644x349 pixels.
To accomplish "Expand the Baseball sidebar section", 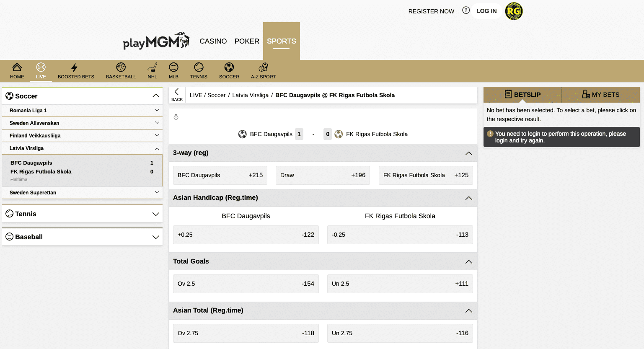I will 156,237.
